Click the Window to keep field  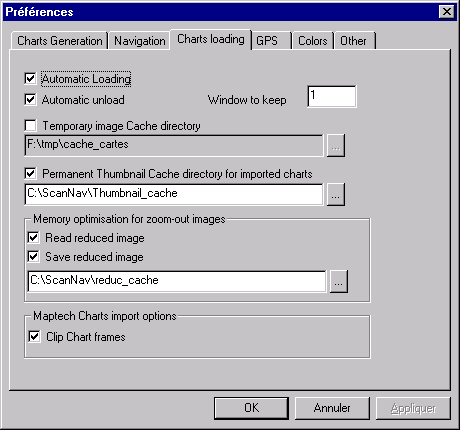pyautogui.click(x=332, y=97)
